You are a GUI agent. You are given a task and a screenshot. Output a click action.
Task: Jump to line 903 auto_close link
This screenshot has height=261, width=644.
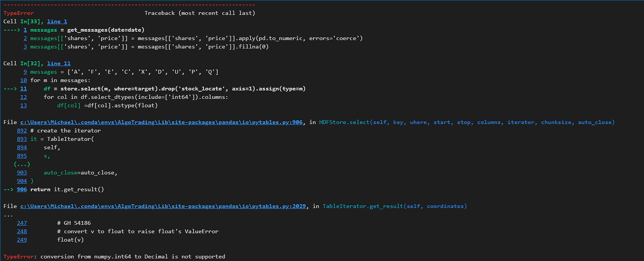click(22, 172)
